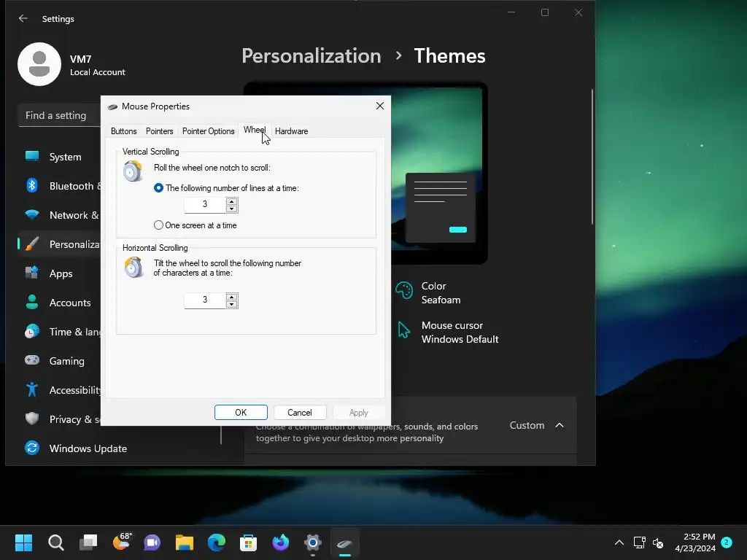Switch to the Pointers tab
747x560 pixels.
[159, 131]
